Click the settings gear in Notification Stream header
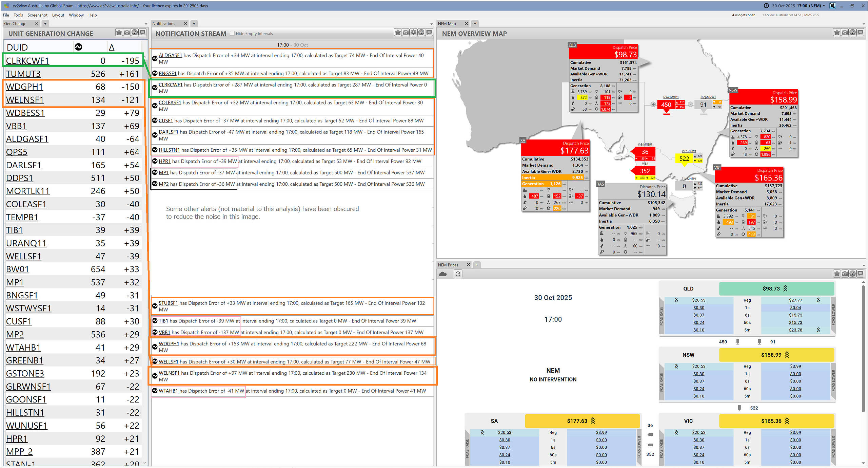The width and height of the screenshot is (868, 468). (413, 32)
